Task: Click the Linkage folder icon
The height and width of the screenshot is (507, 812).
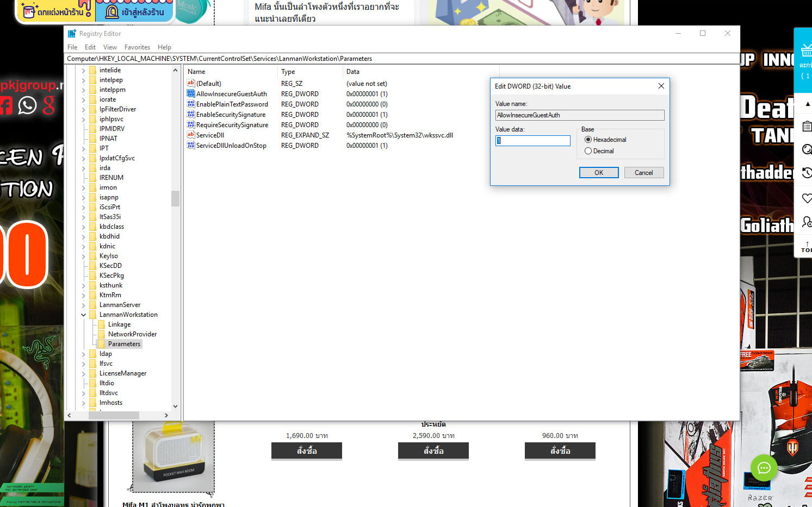Action: coord(101,324)
